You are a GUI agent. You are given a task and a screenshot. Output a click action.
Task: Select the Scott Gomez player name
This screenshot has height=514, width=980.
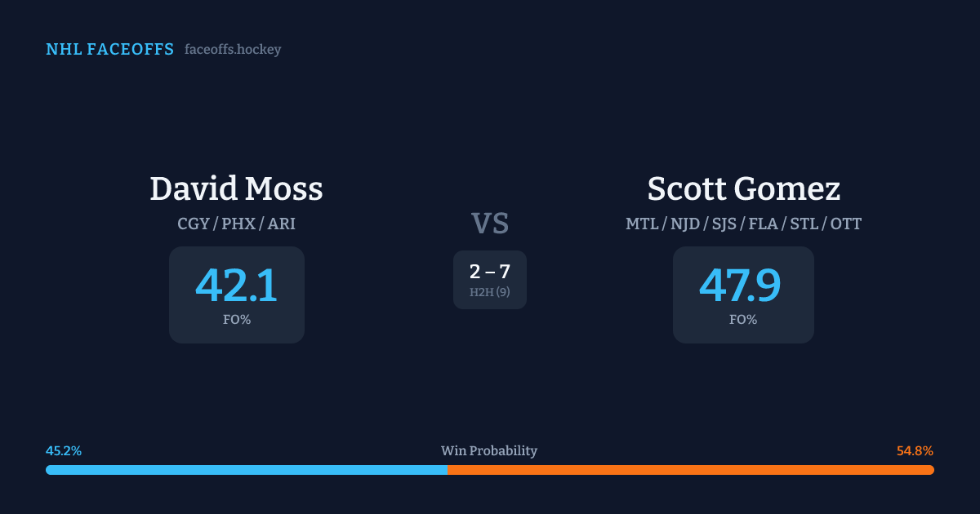tap(743, 189)
